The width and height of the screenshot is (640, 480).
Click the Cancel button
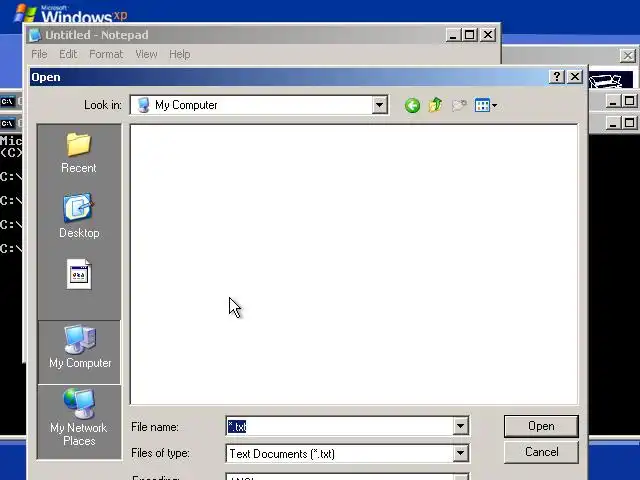tap(541, 452)
